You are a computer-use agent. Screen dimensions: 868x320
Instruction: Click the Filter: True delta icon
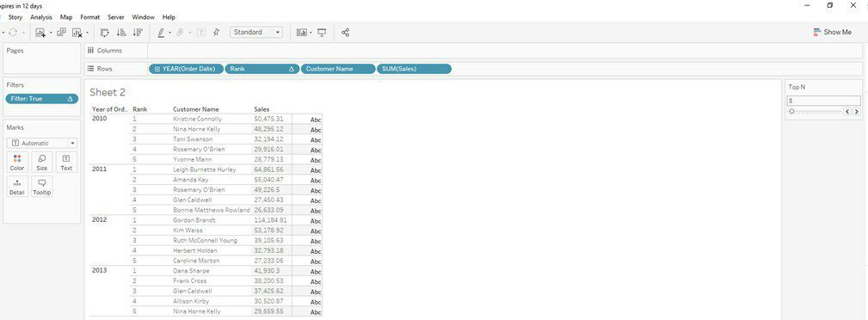click(70, 99)
